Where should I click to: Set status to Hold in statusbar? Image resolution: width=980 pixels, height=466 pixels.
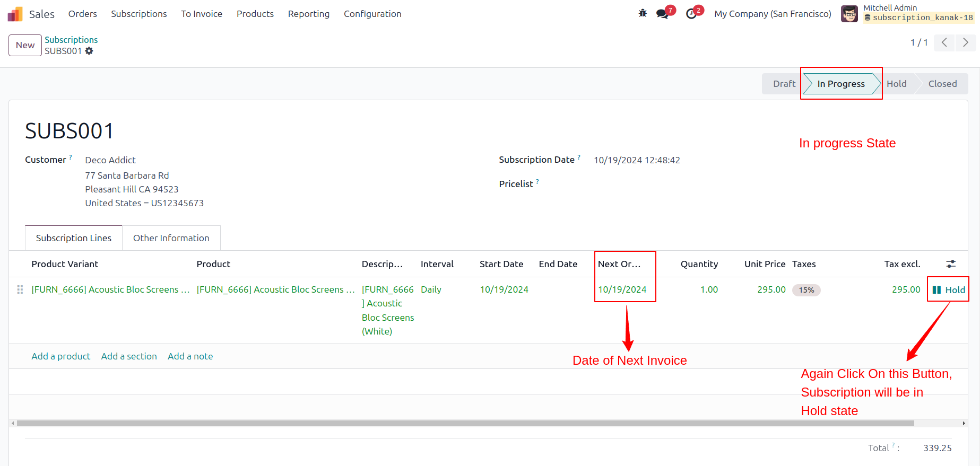coord(897,84)
